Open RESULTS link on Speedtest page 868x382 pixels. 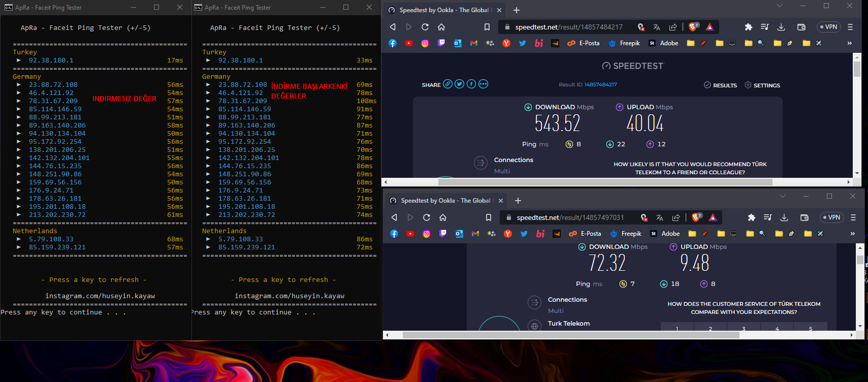pos(720,85)
